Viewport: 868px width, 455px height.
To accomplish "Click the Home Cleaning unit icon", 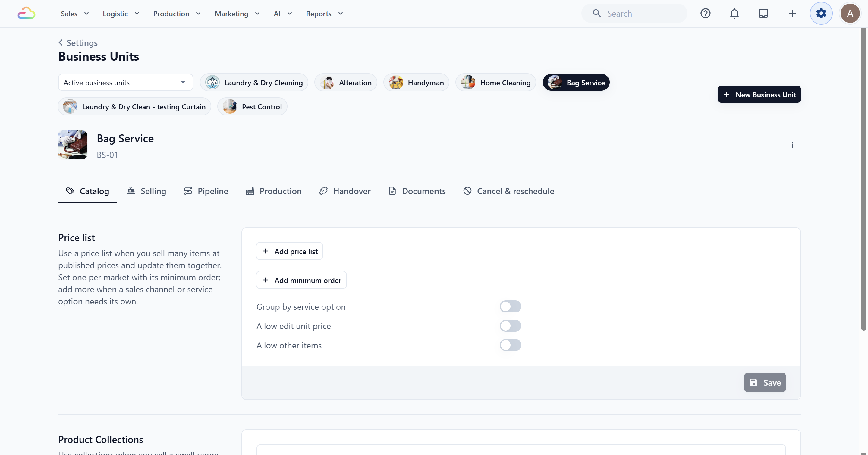I will tap(468, 83).
